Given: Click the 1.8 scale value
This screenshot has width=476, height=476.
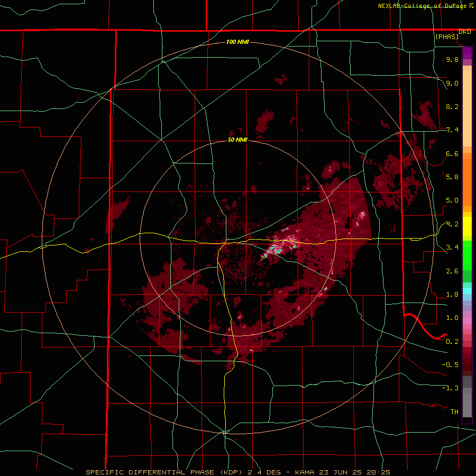Looking at the screenshot, I should [x=452, y=294].
